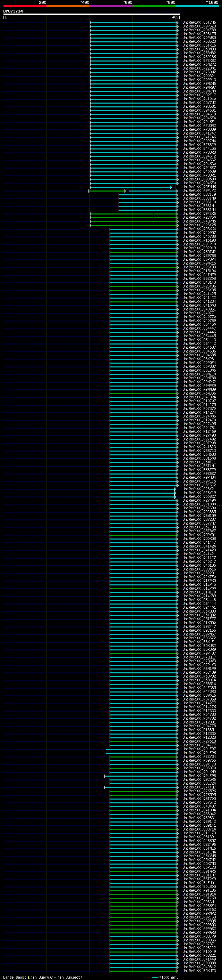
Task: Click last hit UniRef100_B5KUT3
Action: 199,971
